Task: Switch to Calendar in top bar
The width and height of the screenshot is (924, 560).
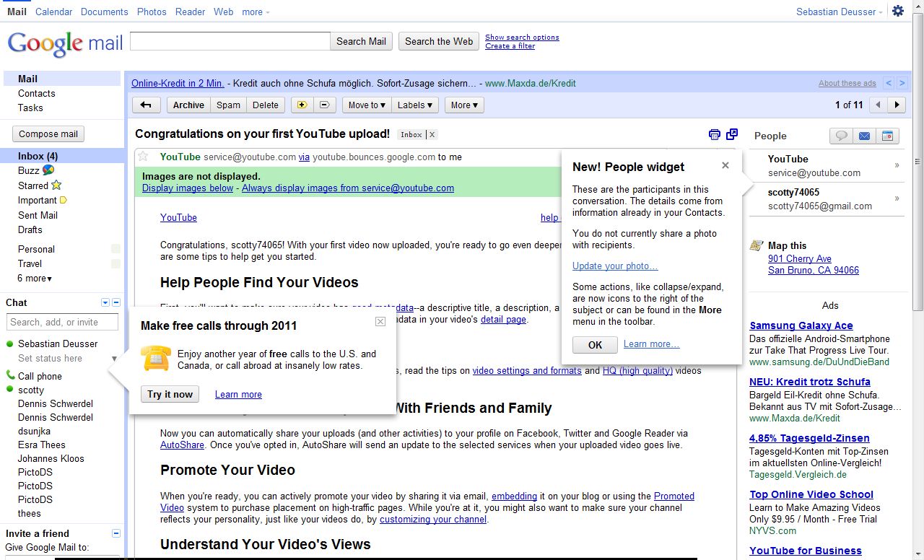Action: tap(54, 12)
